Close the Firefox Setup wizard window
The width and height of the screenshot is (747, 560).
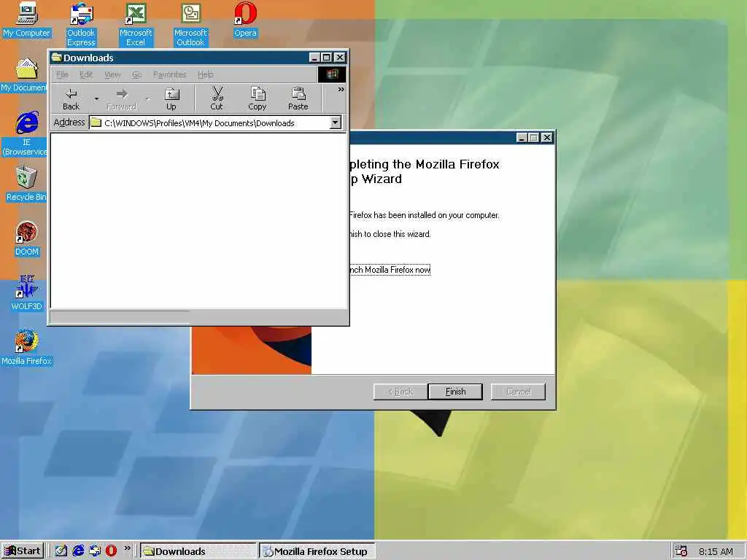coord(547,138)
